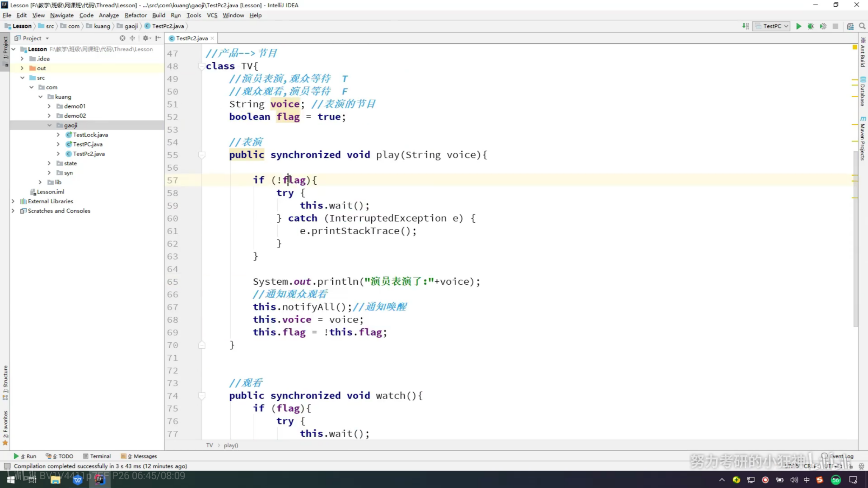The height and width of the screenshot is (488, 868).
Task: Show hidden system tray icons
Action: pyautogui.click(x=722, y=480)
